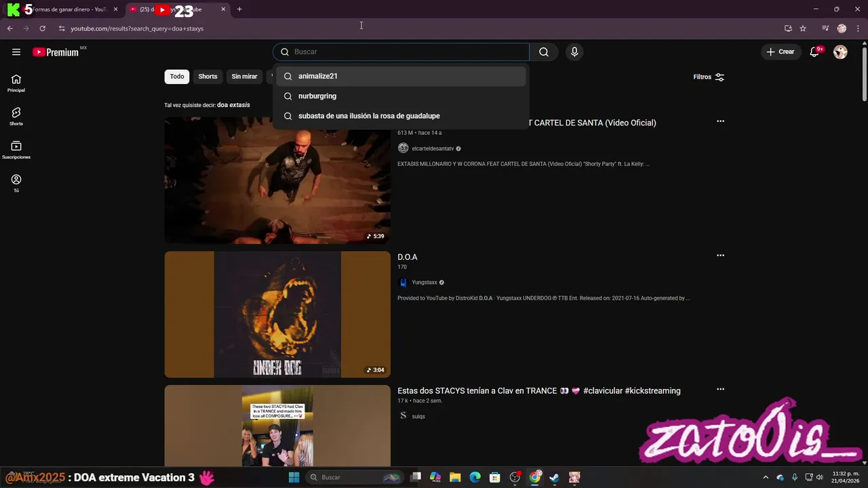Click the browser address bar URL
868x488 pixels.
pos(137,28)
